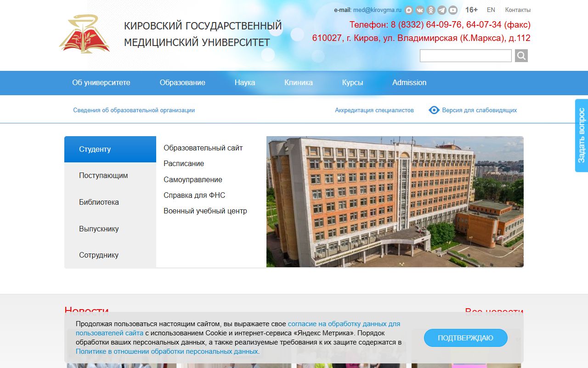Open the Задать вопрос side tab

[x=582, y=136]
